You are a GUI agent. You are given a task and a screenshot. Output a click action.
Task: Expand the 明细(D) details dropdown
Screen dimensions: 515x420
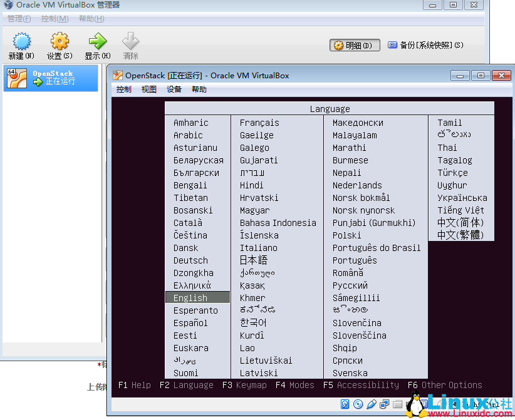click(x=354, y=45)
